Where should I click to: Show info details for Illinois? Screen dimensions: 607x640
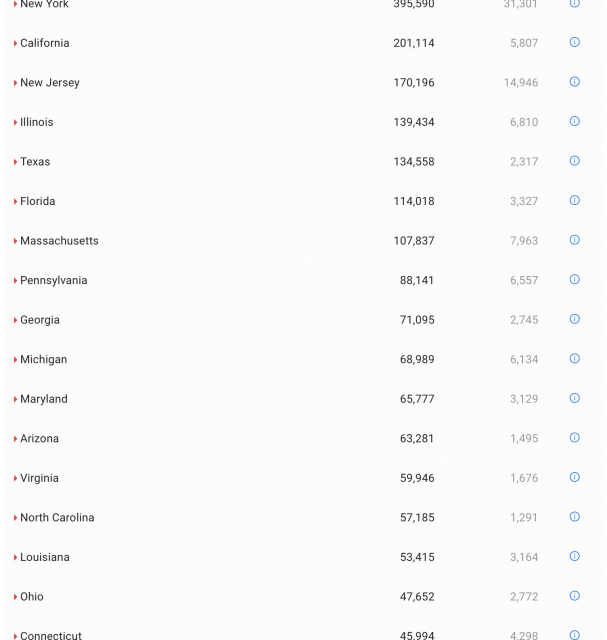574,121
